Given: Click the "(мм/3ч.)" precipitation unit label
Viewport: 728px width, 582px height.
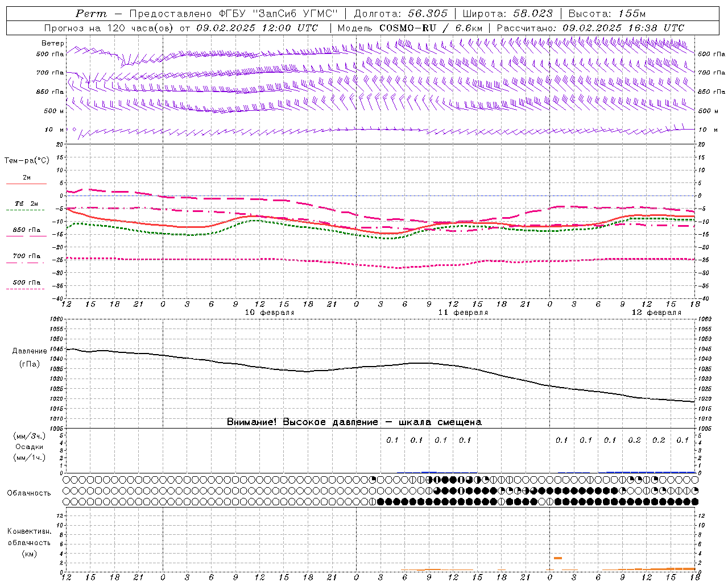Looking at the screenshot, I should (x=29, y=436).
